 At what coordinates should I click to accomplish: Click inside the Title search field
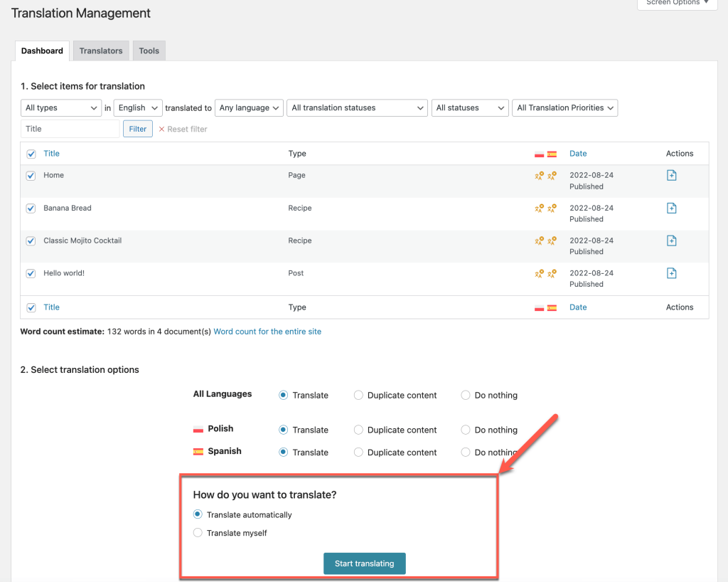69,129
